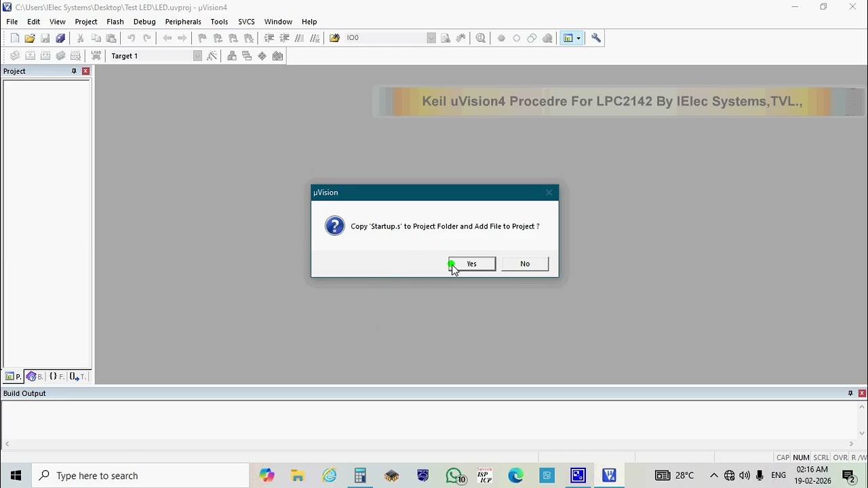Viewport: 868px width, 488px height.
Task: Click the Undo arrow icon
Action: [x=132, y=38]
